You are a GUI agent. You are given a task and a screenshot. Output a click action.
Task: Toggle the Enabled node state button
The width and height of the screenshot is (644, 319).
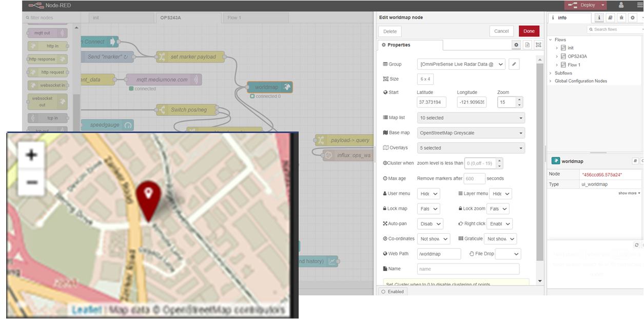tap(393, 291)
